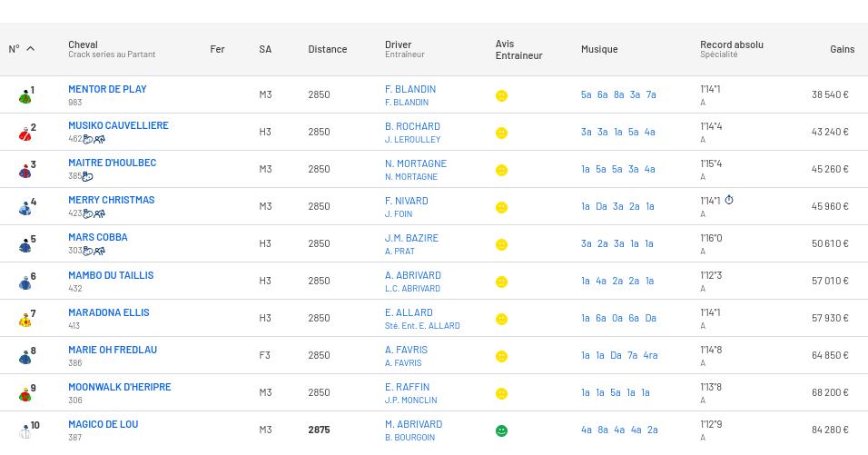This screenshot has height=455, width=868.
Task: Click the yellow smiley for Marie Oh Fredlau
Action: tap(501, 357)
